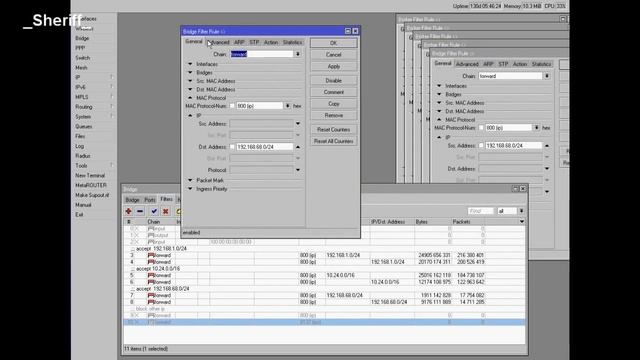The height and width of the screenshot is (360, 640).
Task: Click the Find field in Bridge window
Action: coord(480,211)
